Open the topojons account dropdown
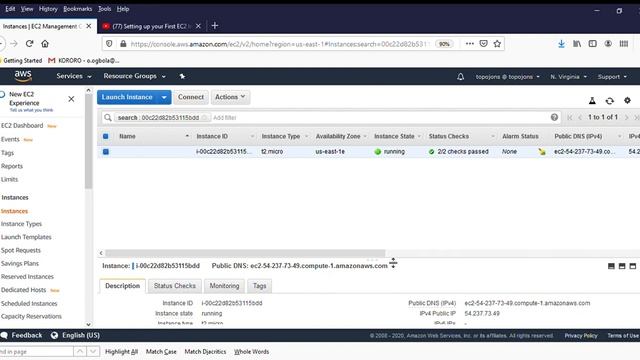This screenshot has width=640, height=360. click(507, 76)
